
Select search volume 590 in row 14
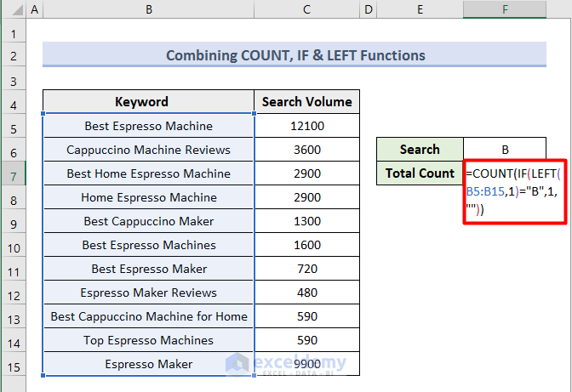click(306, 340)
